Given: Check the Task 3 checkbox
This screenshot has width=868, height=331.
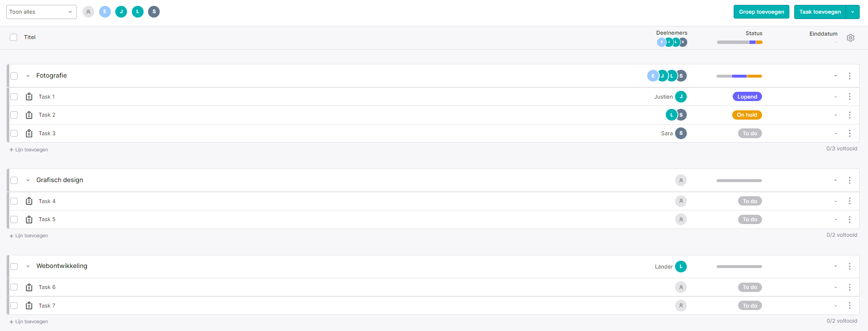Looking at the screenshot, I should tap(14, 133).
